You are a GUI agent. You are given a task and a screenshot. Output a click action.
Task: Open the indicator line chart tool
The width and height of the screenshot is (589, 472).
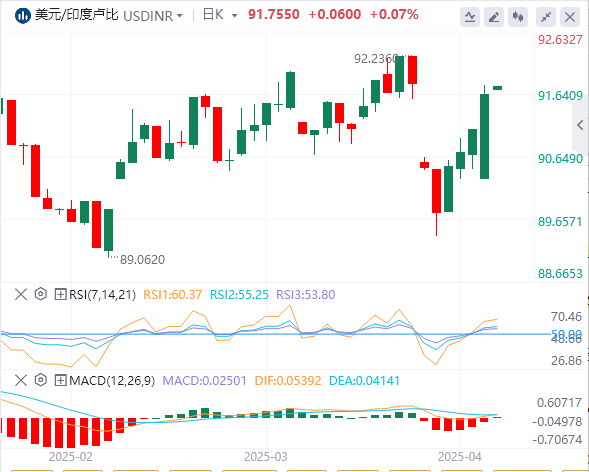(470, 17)
